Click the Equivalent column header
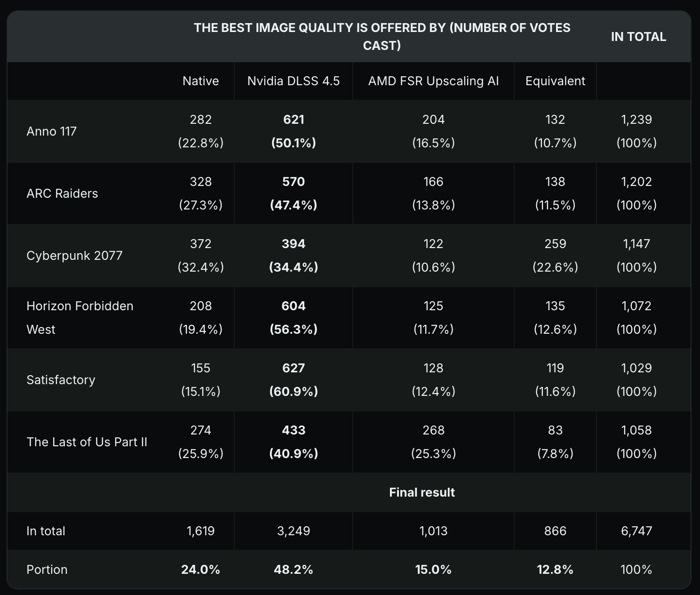Screen dimensions: 700x595 coord(555,81)
